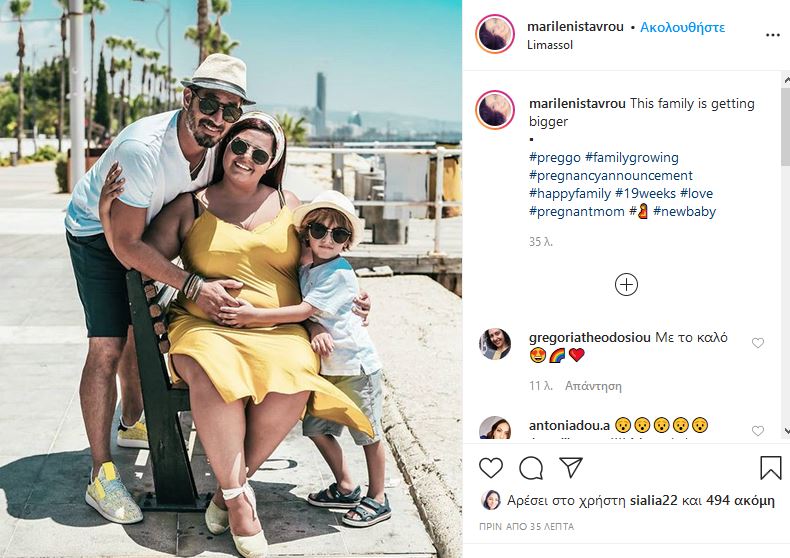Open the #newbaby hashtag
The image size is (790, 558).
coord(684,212)
